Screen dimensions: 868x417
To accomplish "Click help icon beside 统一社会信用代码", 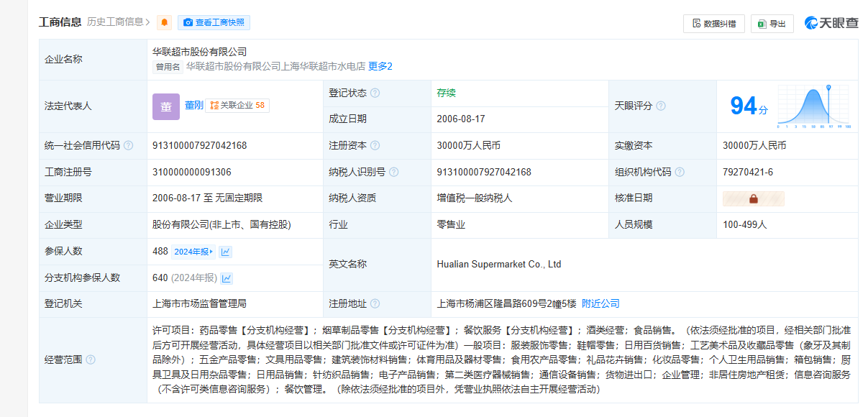I will click(x=128, y=145).
